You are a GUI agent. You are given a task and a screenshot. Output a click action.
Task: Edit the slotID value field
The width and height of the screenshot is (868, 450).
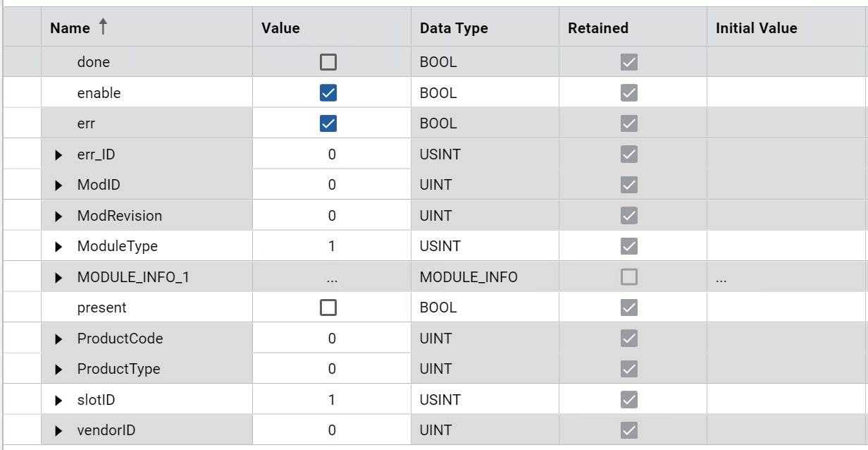tap(332, 400)
